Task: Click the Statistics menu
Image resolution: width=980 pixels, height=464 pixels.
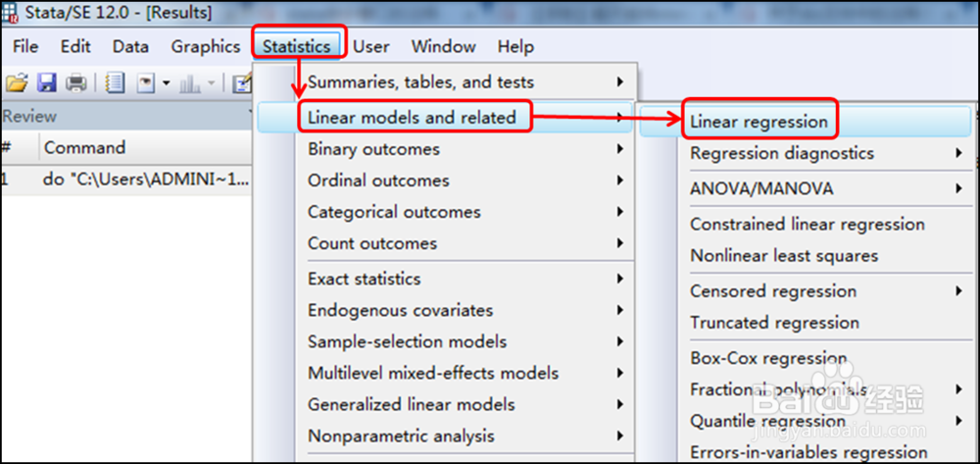Action: 297,46
